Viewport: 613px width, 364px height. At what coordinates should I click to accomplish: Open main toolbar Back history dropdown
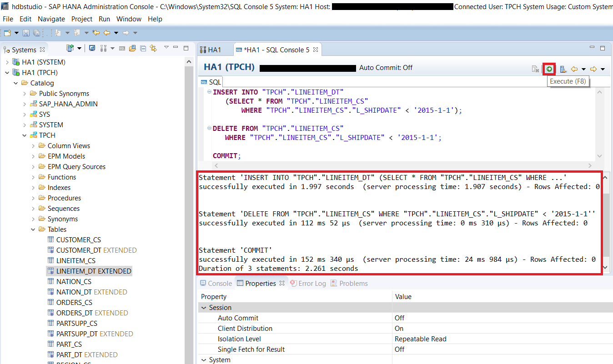(x=116, y=33)
